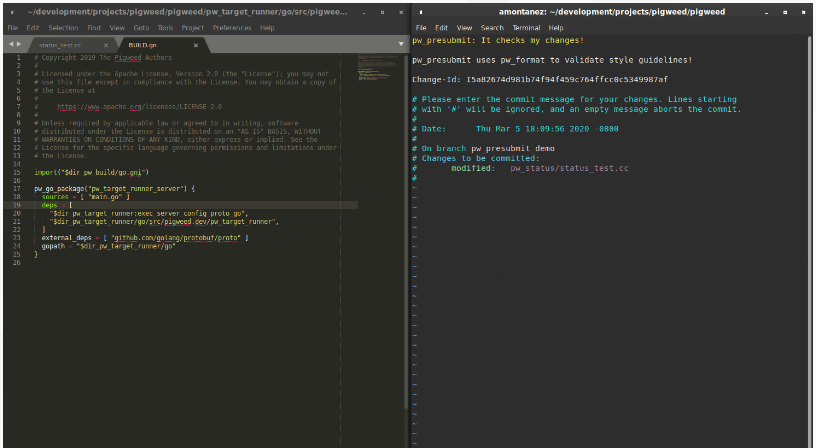Close the BUILD.gn tab

[x=196, y=45]
